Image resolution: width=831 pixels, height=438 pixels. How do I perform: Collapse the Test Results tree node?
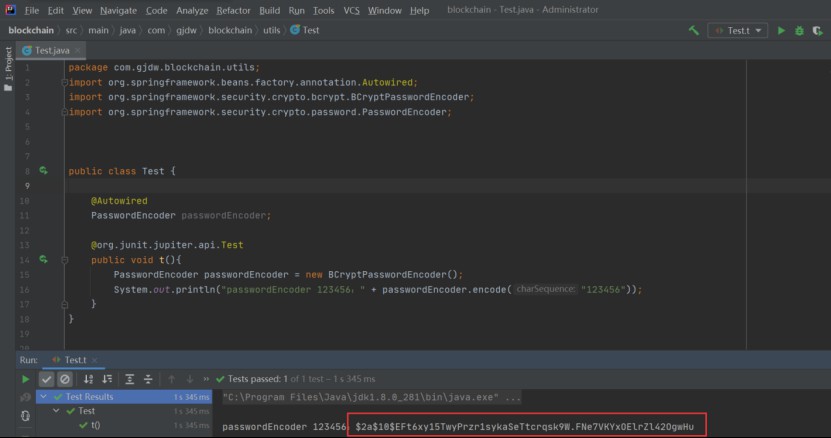(43, 396)
